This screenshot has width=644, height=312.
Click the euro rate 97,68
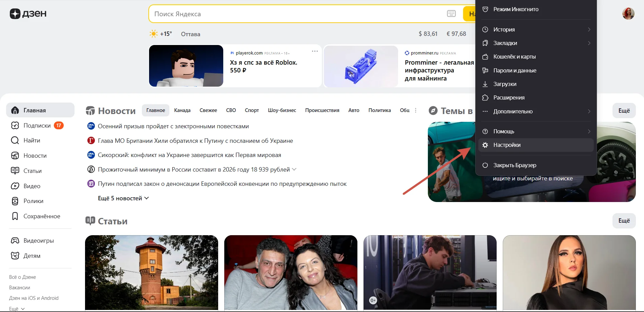pyautogui.click(x=456, y=34)
